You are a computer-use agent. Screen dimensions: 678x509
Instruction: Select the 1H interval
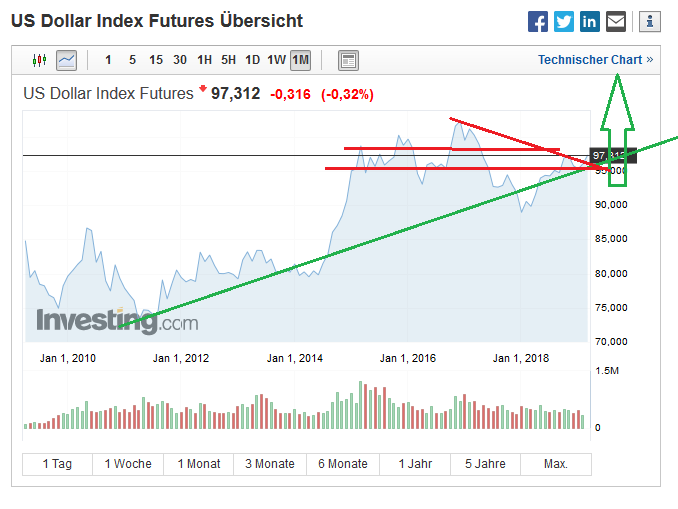pos(204,60)
